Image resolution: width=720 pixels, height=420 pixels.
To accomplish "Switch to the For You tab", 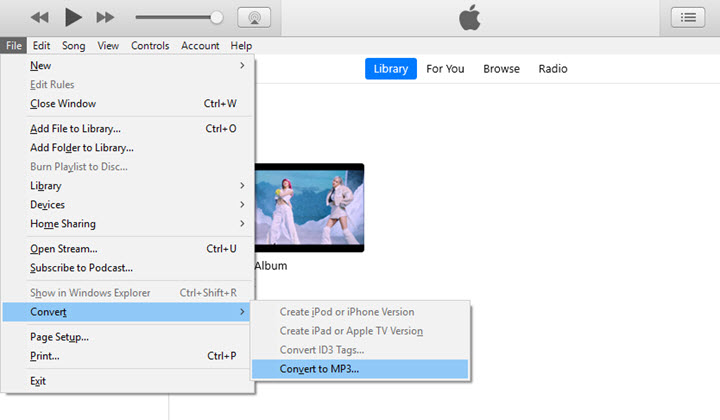I will pyautogui.click(x=445, y=69).
